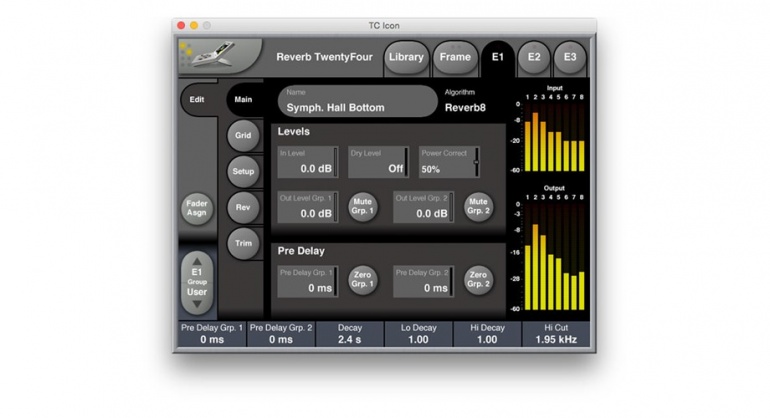
Task: Close the TC Icon window
Action: (x=181, y=25)
